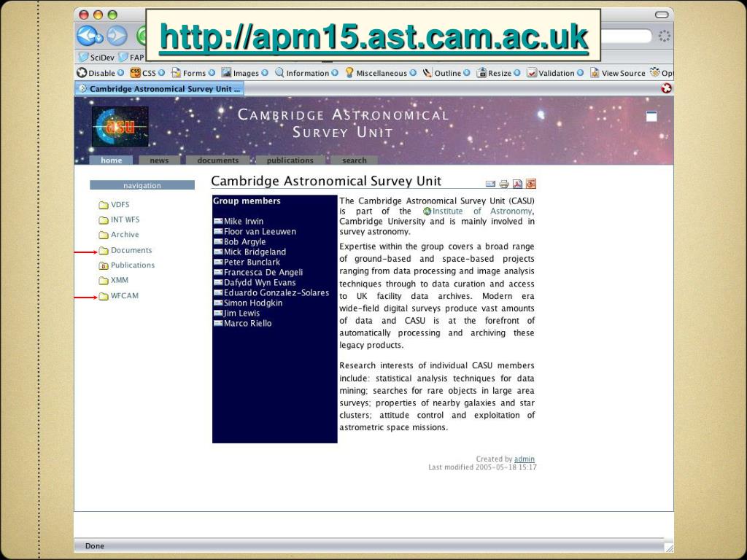Click the window resize grip in the corner
This screenshot has height=560, width=747.
click(669, 548)
